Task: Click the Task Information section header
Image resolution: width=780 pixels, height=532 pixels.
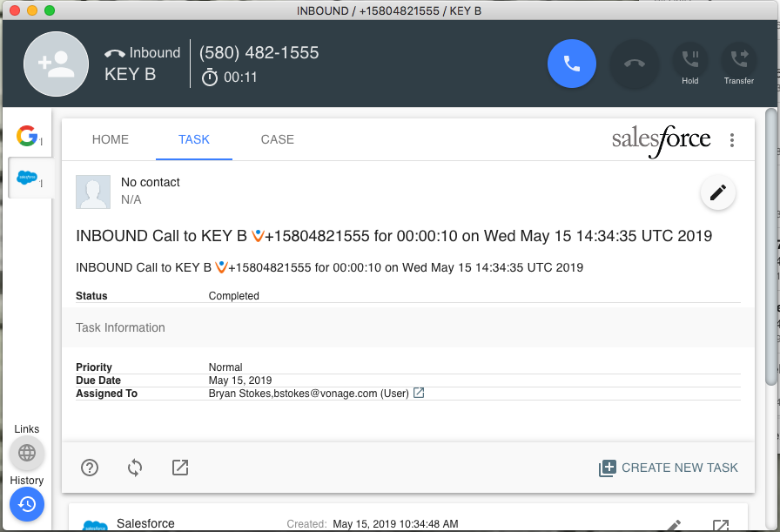Action: click(408, 327)
